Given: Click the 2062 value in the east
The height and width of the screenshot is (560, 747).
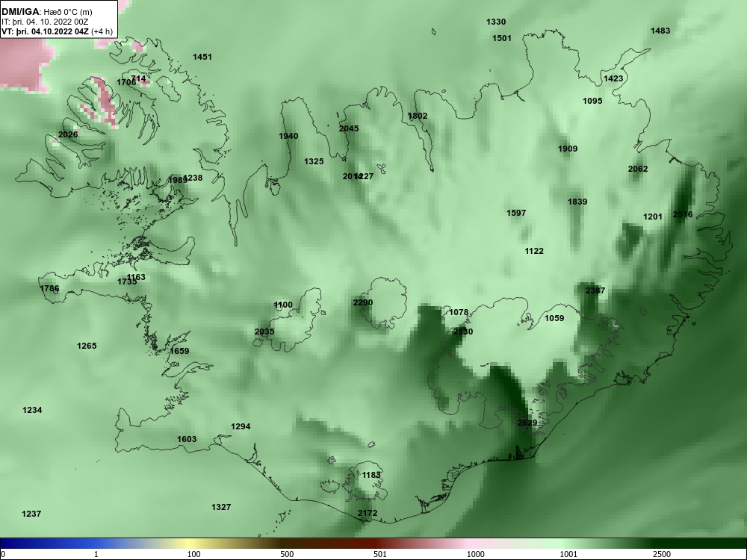Looking at the screenshot, I should (638, 169).
